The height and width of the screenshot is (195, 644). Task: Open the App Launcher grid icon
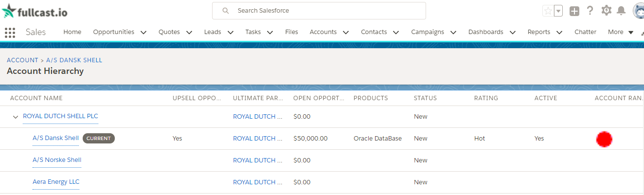coord(10,32)
